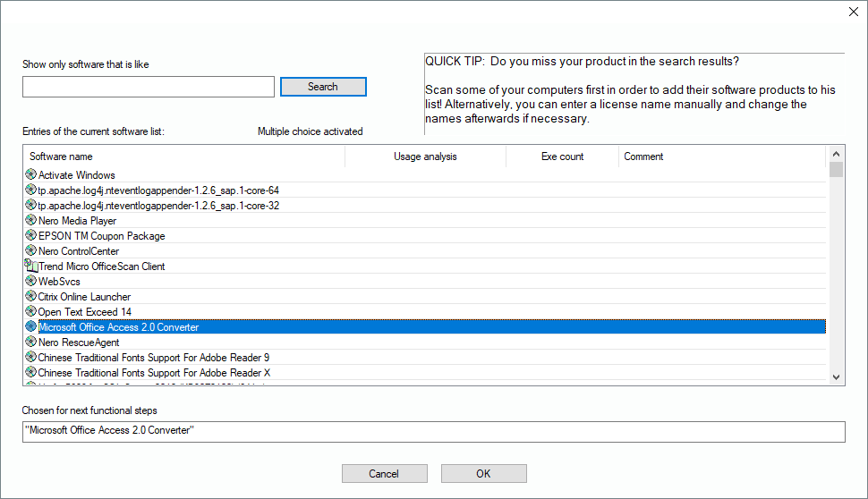The height and width of the screenshot is (499, 868).
Task: Click the Citrix Online Launcher globe icon
Action: click(x=31, y=297)
